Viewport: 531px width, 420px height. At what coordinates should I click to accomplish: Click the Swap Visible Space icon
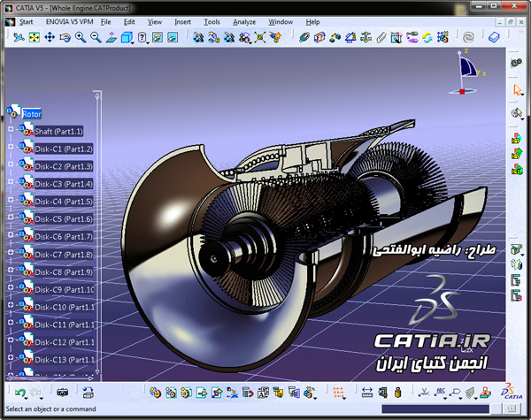tap(173, 37)
